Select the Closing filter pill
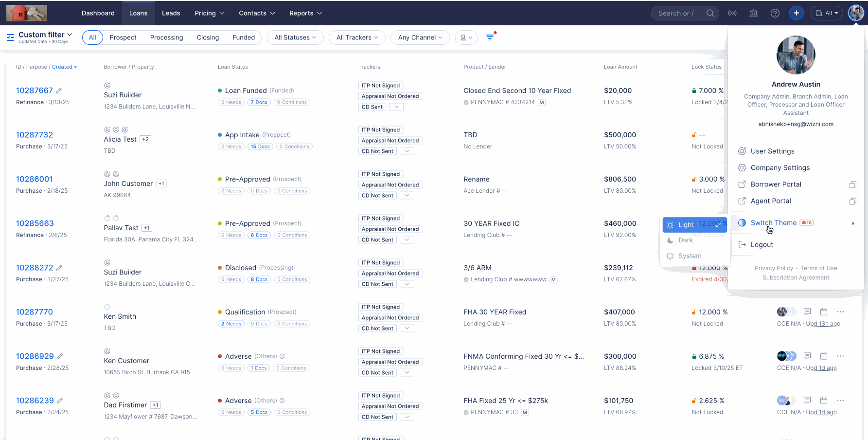 pos(208,37)
